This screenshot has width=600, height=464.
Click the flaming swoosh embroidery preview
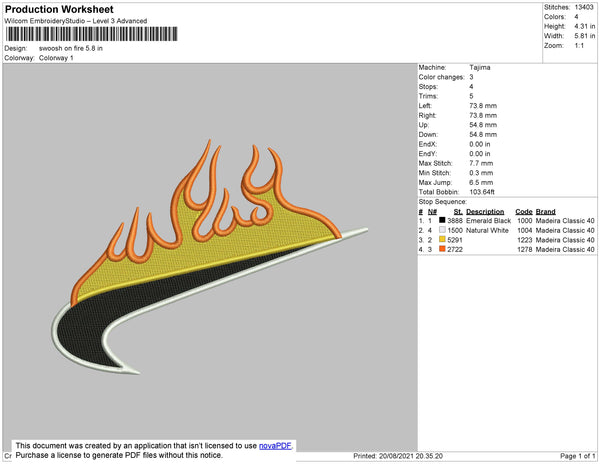pos(210,257)
